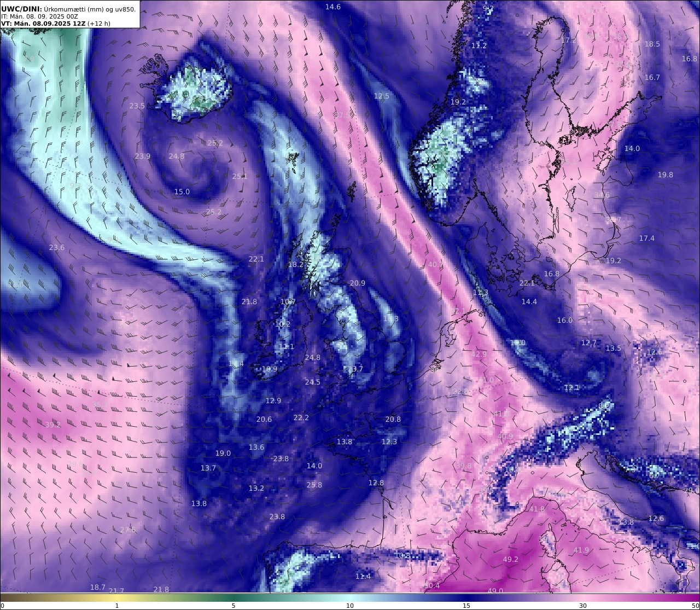Screen dimensions: 700x610
Task: Click map value 12.5
Action: pos(382,96)
